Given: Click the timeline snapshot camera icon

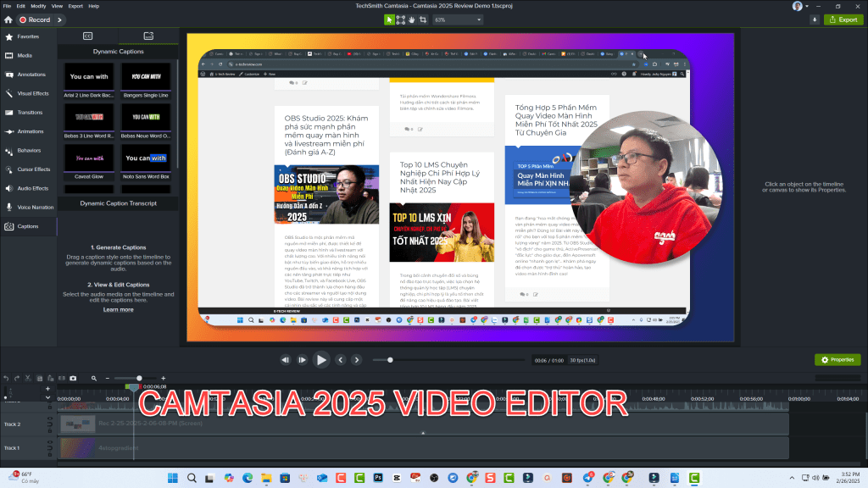Looking at the screenshot, I should [73, 378].
